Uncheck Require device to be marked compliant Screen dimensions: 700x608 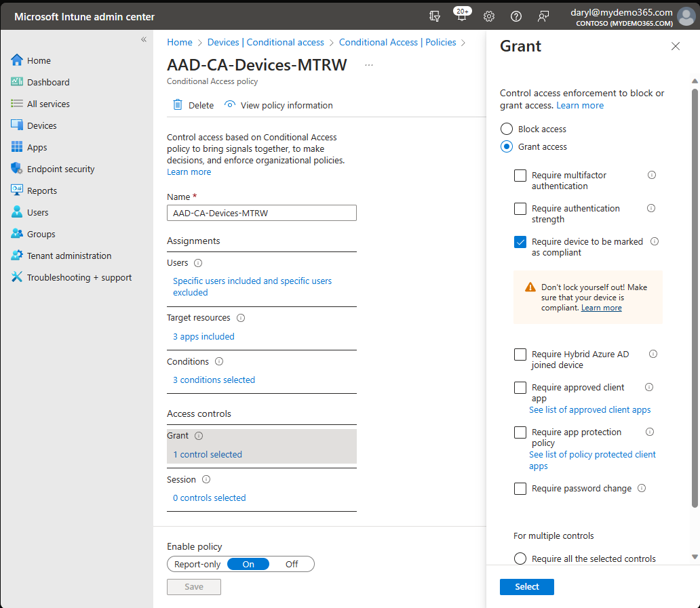[520, 242]
